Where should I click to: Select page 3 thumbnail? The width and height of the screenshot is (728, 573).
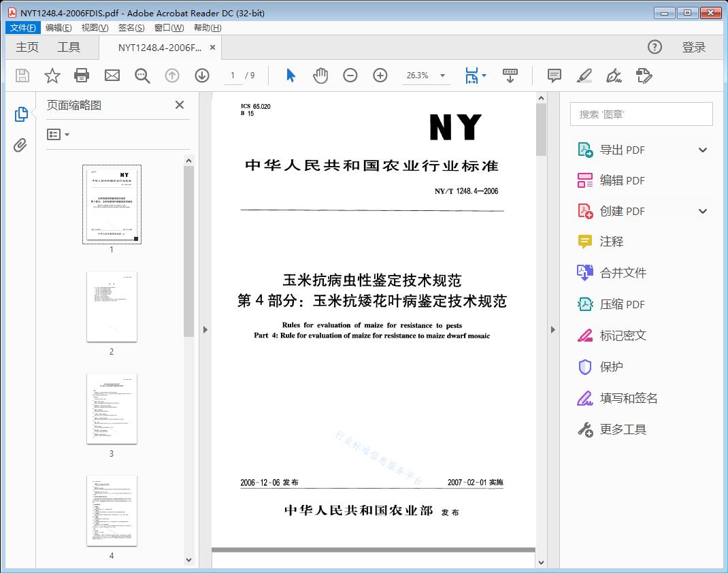click(x=112, y=408)
